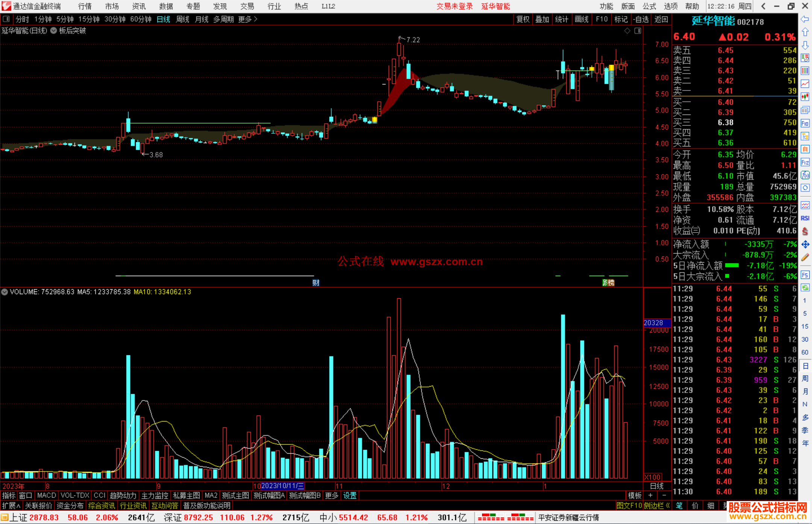The width and height of the screenshot is (812, 524).
Task: Click the F10 icon in right sidebar
Action: 805,124
